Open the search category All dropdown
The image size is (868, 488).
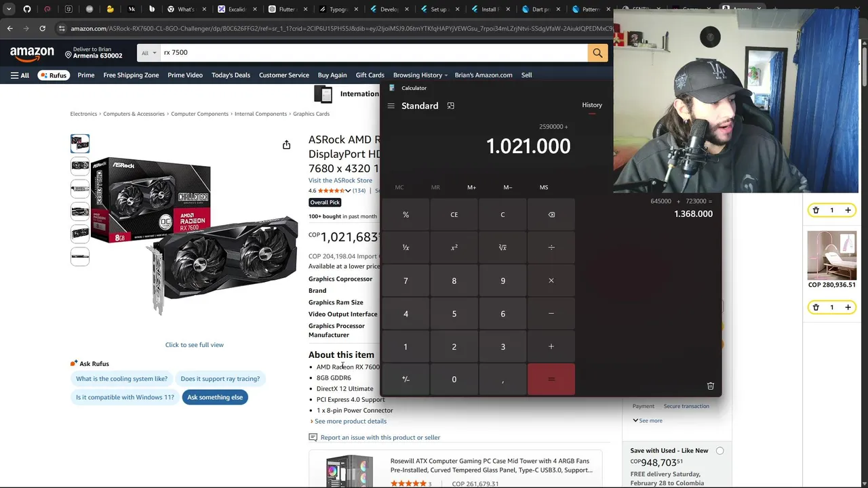click(149, 53)
